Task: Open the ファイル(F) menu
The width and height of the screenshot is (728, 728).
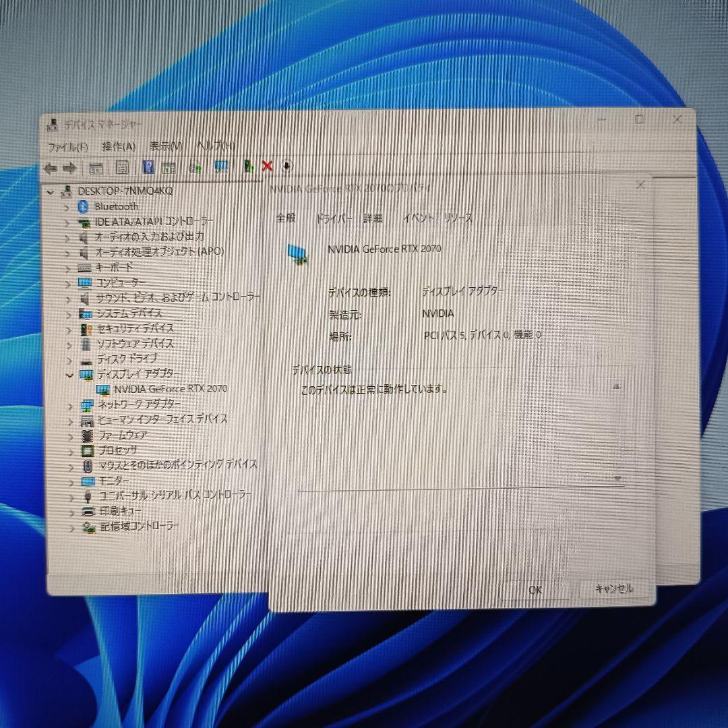Action: [x=68, y=147]
